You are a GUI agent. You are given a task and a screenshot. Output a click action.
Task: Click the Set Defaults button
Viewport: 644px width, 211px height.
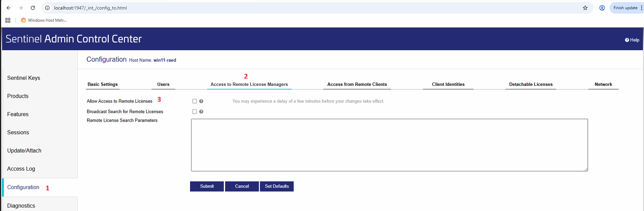(277, 186)
